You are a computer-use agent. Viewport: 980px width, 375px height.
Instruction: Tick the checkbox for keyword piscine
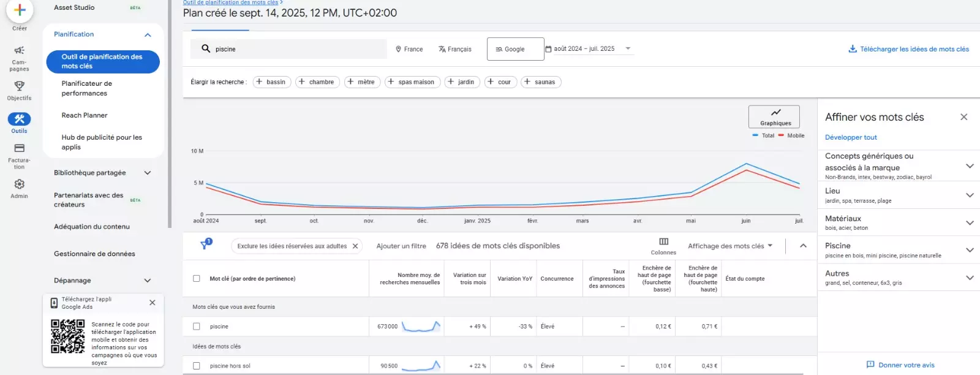197,327
